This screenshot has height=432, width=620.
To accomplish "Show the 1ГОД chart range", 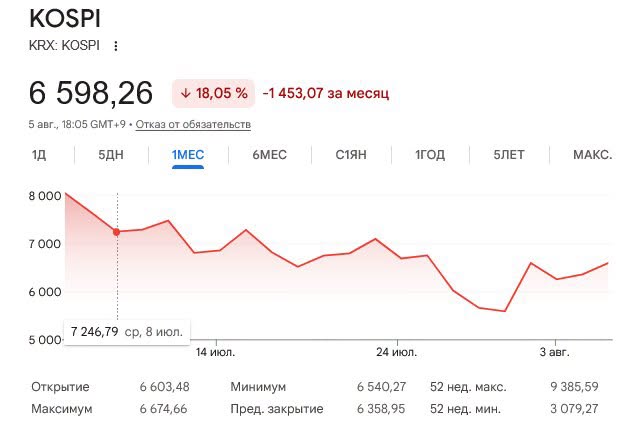I will pyautogui.click(x=430, y=155).
